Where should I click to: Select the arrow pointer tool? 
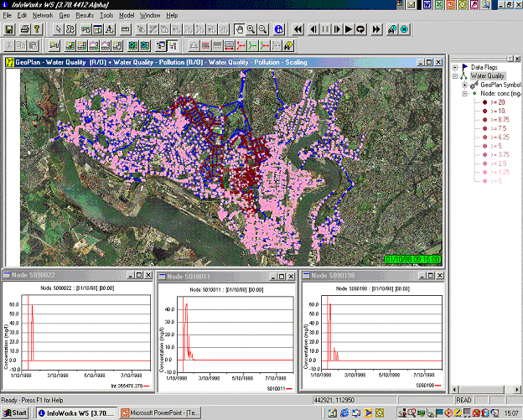[x=57, y=29]
